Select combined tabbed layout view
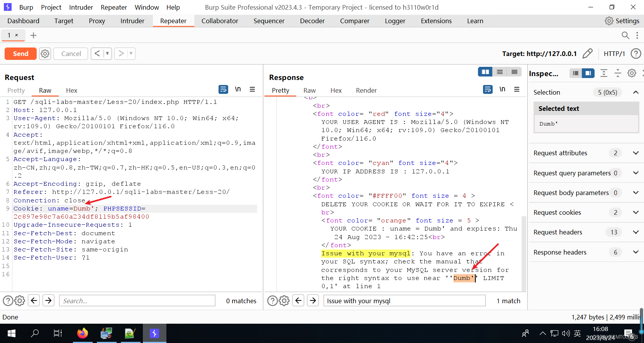Screen dimensions: 644x343 514,72
